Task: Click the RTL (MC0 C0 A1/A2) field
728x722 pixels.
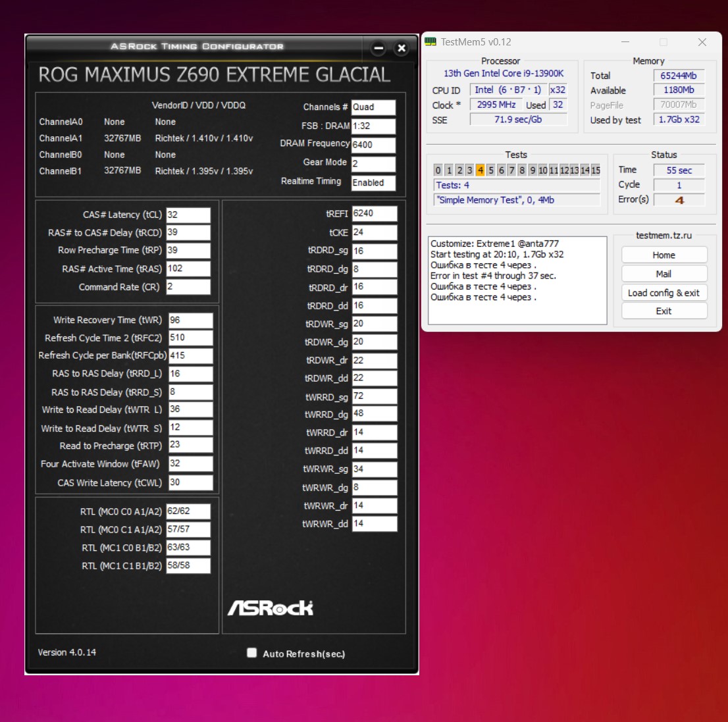Action: pyautogui.click(x=188, y=511)
